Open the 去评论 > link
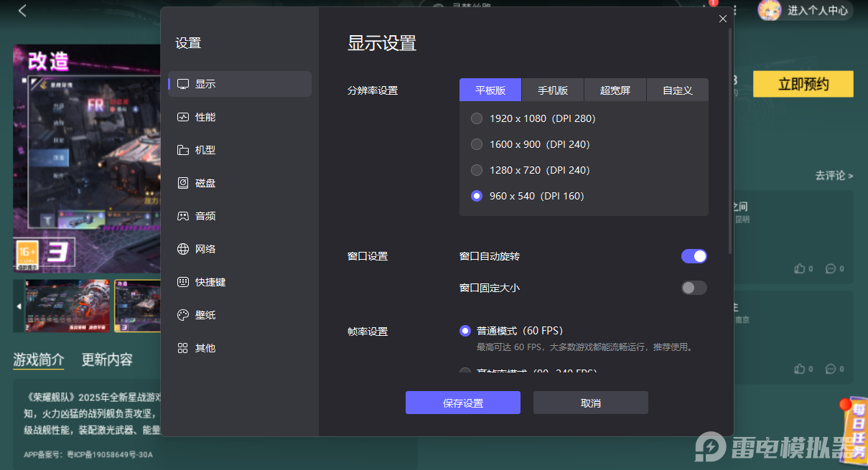Viewport: 868px width, 470px height. coord(834,176)
